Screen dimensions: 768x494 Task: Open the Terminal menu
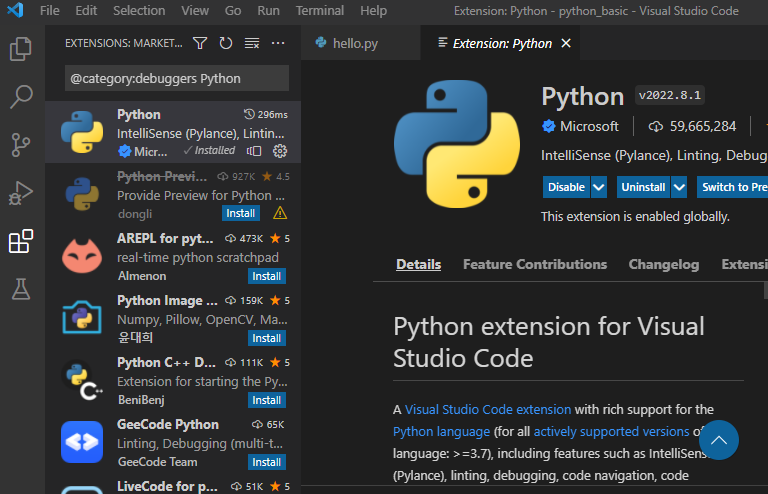[x=320, y=11]
